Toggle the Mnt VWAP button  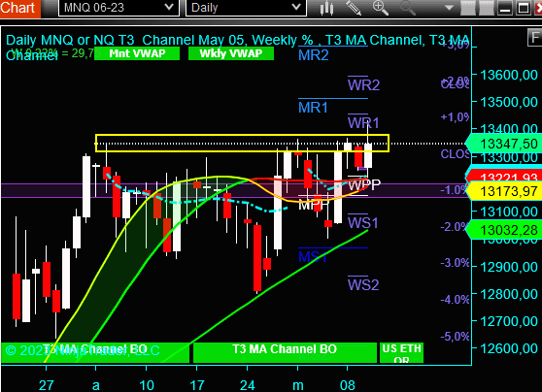[137, 53]
